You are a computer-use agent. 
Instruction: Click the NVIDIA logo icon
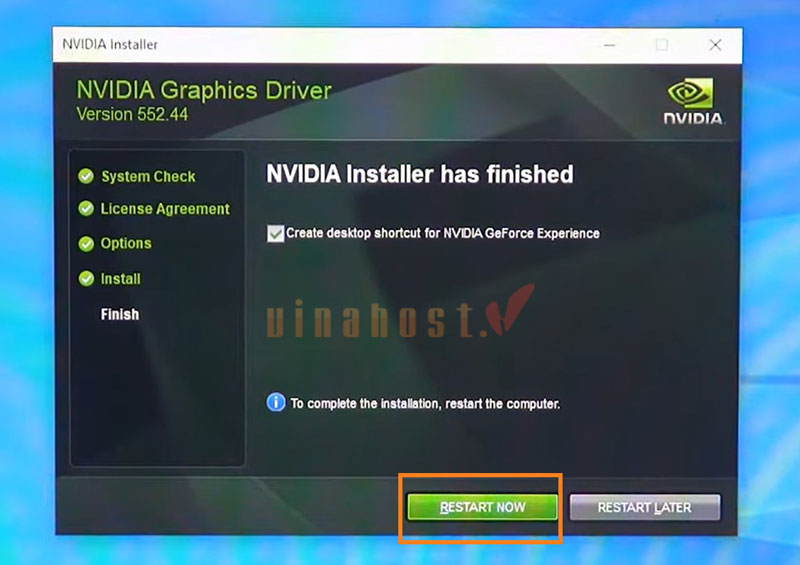(x=693, y=101)
